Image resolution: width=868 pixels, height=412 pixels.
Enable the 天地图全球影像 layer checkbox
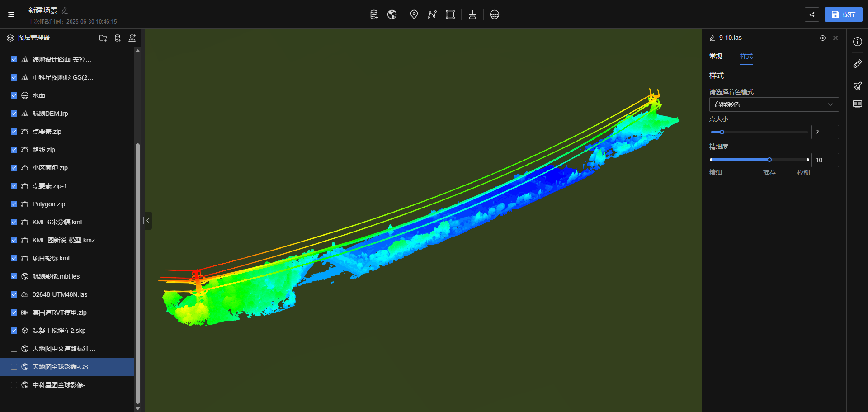click(14, 367)
